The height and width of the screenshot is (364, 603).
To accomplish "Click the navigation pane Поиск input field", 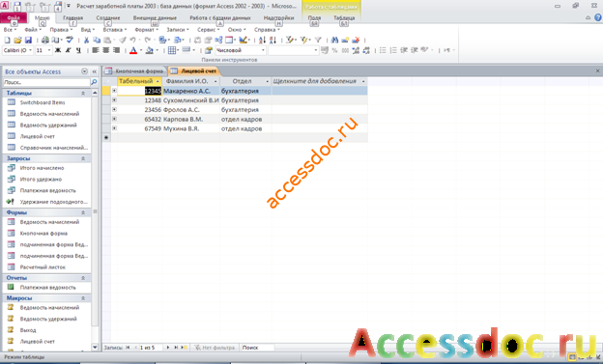I will coord(46,82).
